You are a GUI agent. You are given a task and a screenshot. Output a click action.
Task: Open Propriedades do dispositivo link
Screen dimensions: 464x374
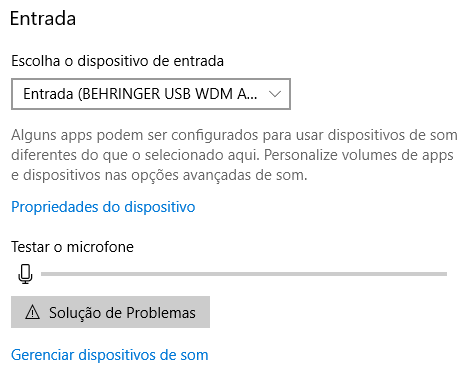coord(103,207)
